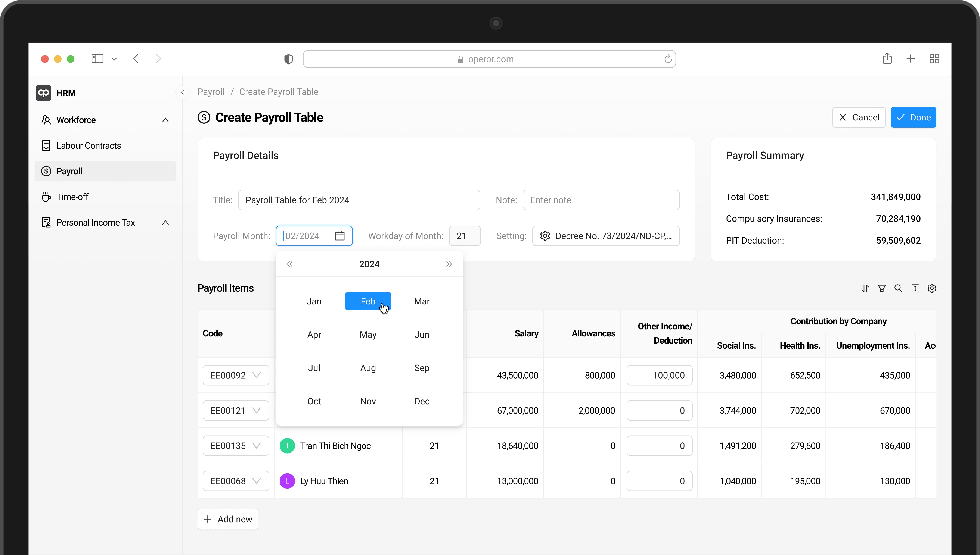980x555 pixels.
Task: Click the 2024 year header in picker
Action: 369,264
